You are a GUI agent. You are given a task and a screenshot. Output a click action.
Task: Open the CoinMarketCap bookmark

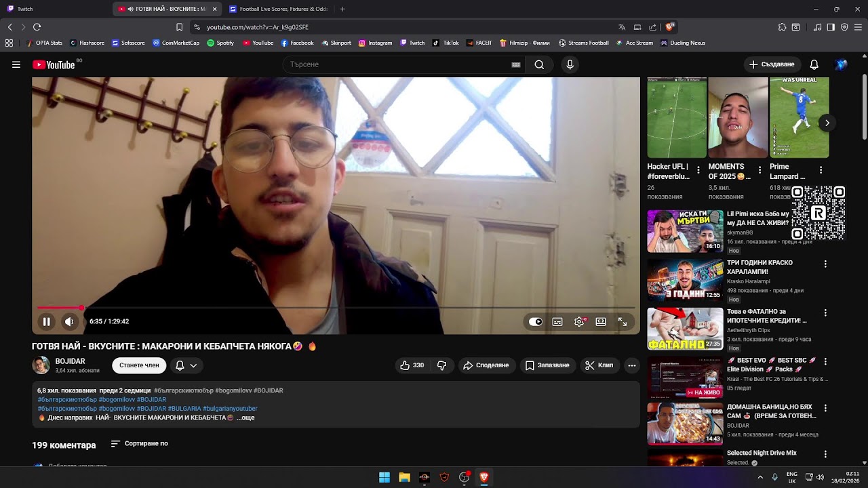pyautogui.click(x=176, y=43)
